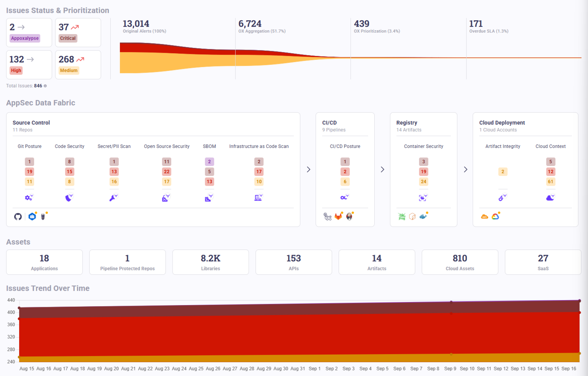Click the GitHub source control icon
This screenshot has height=376, width=588.
18,217
